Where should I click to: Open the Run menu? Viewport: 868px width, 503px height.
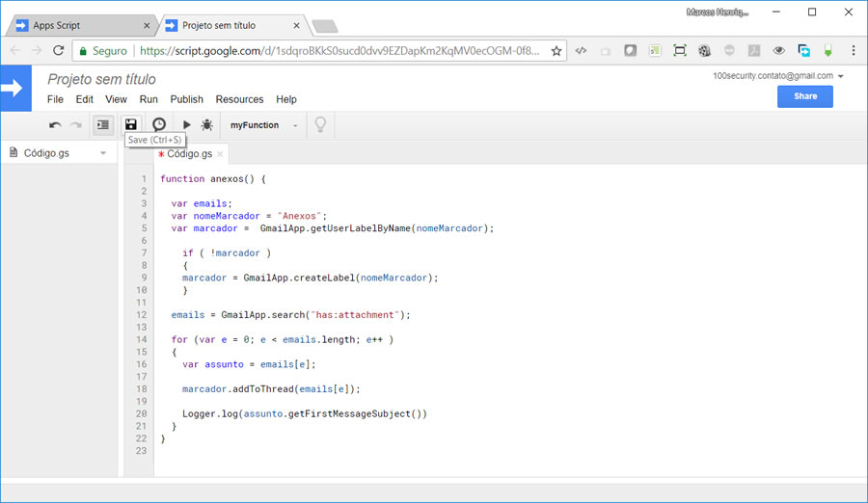tap(149, 99)
